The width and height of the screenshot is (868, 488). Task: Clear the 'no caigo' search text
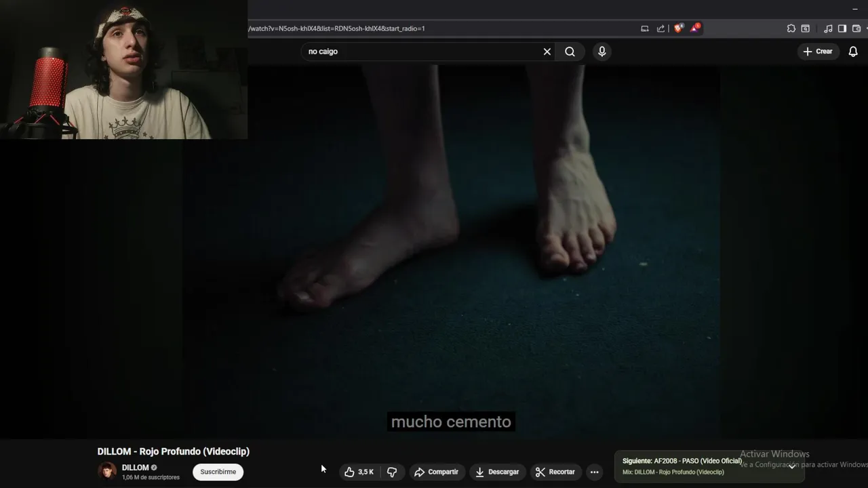pos(547,52)
